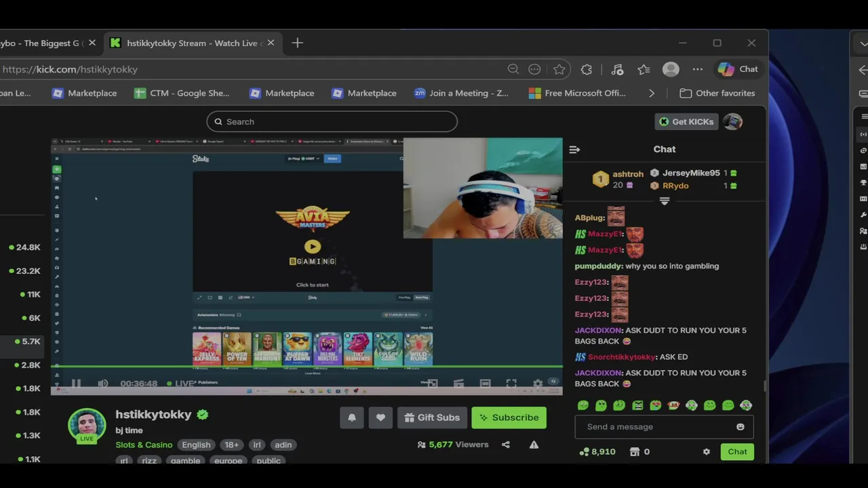Open the CTM - Google Sheets bookmark
This screenshot has height=488, width=868.
tap(182, 94)
